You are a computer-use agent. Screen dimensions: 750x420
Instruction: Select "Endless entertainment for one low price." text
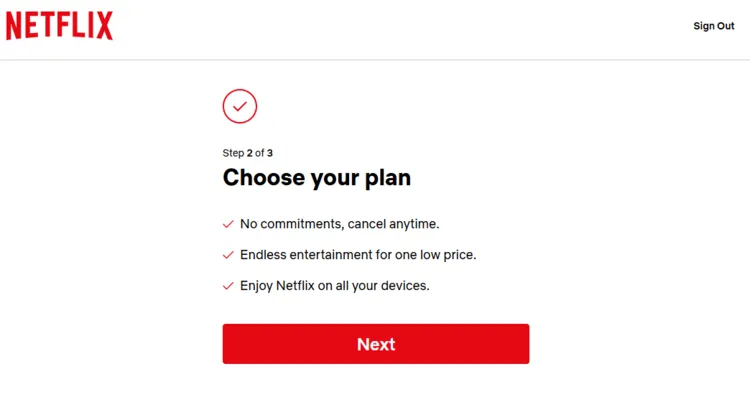pos(358,255)
